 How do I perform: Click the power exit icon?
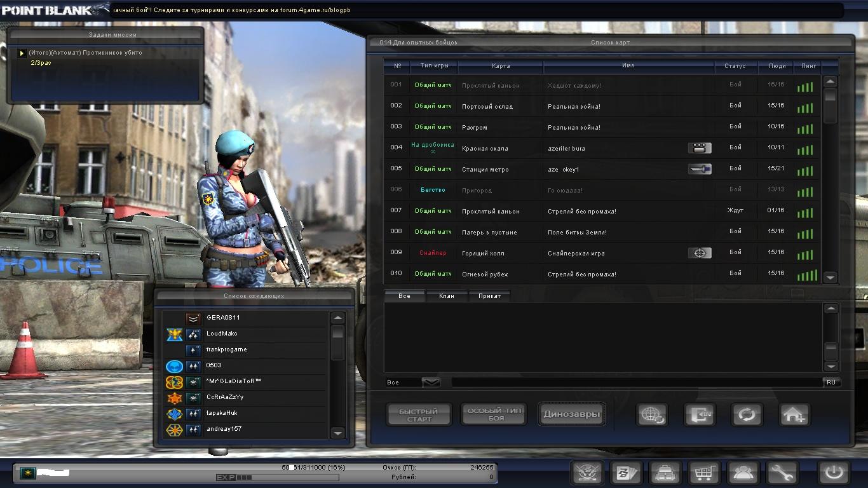click(x=833, y=473)
